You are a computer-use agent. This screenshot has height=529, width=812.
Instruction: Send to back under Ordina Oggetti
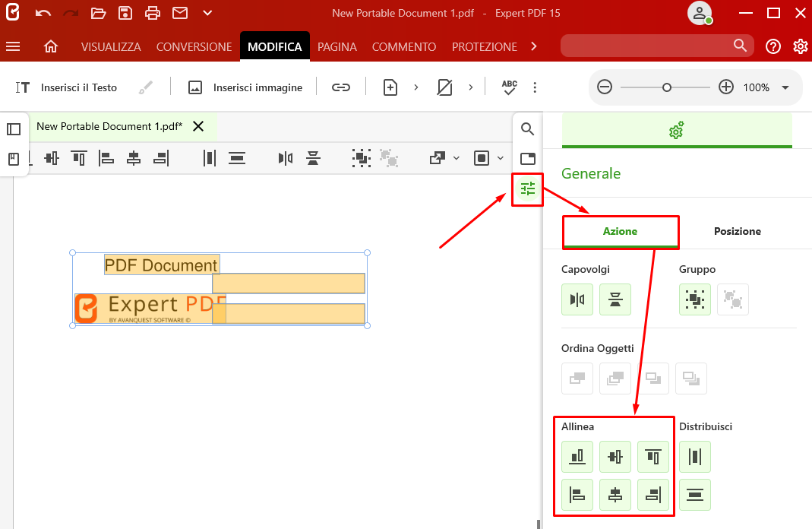click(x=690, y=379)
